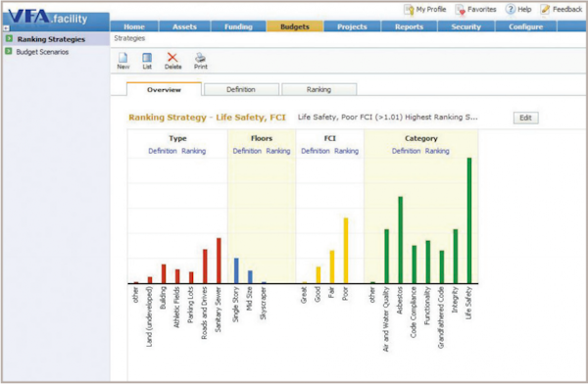The width and height of the screenshot is (588, 384).
Task: Delete strategy using red X icon
Action: click(172, 57)
